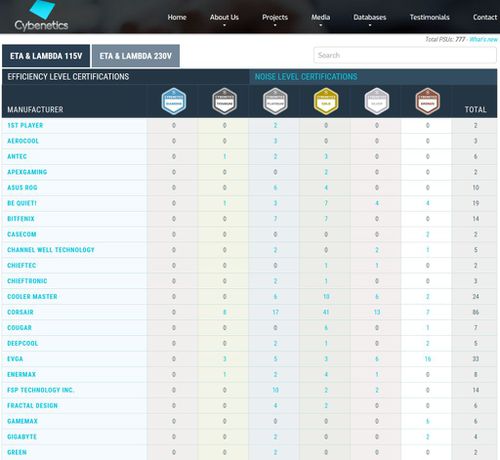500x460 pixels.
Task: Click the Cybenetics logo
Action: point(41,16)
